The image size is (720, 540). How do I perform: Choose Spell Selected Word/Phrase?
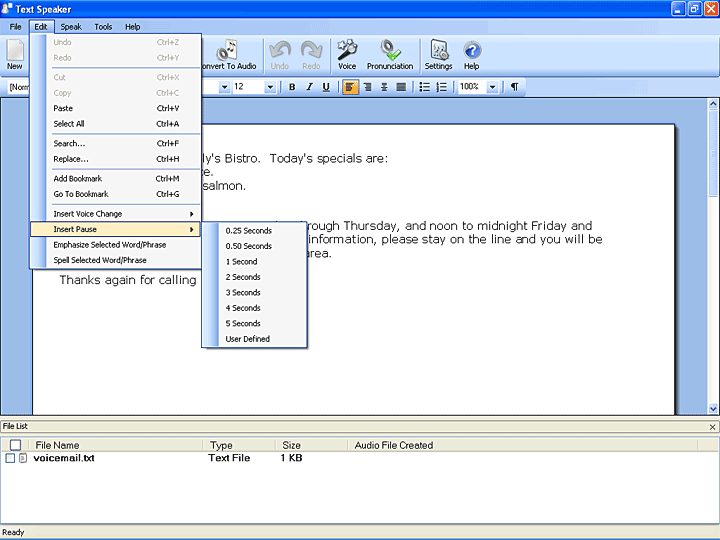coord(115,260)
